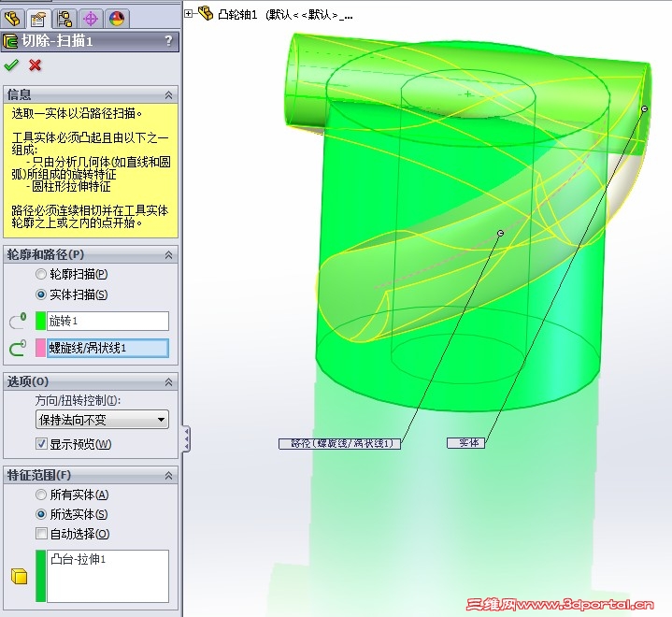Uncheck the 显示预览(W) checkbox

click(x=41, y=444)
